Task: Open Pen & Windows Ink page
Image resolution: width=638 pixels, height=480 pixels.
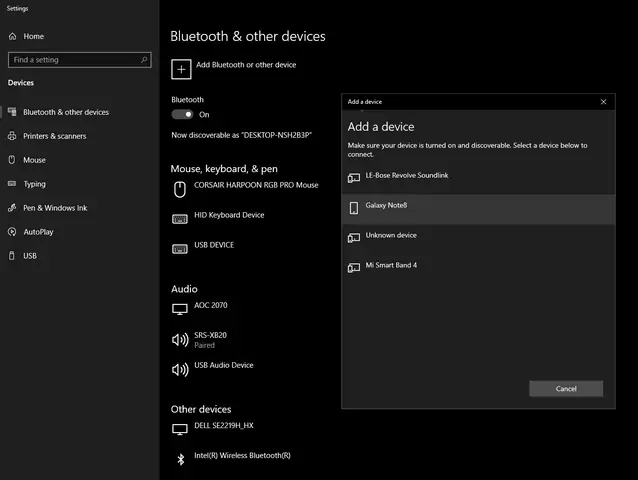Action: pyautogui.click(x=55, y=208)
